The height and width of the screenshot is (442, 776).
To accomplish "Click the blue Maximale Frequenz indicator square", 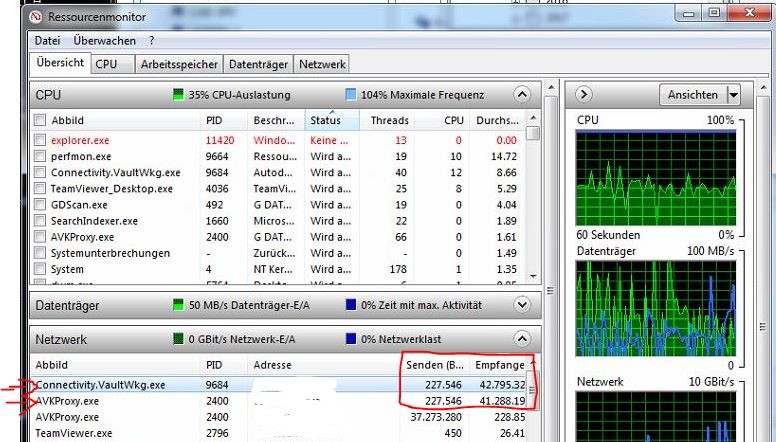I will [x=351, y=95].
